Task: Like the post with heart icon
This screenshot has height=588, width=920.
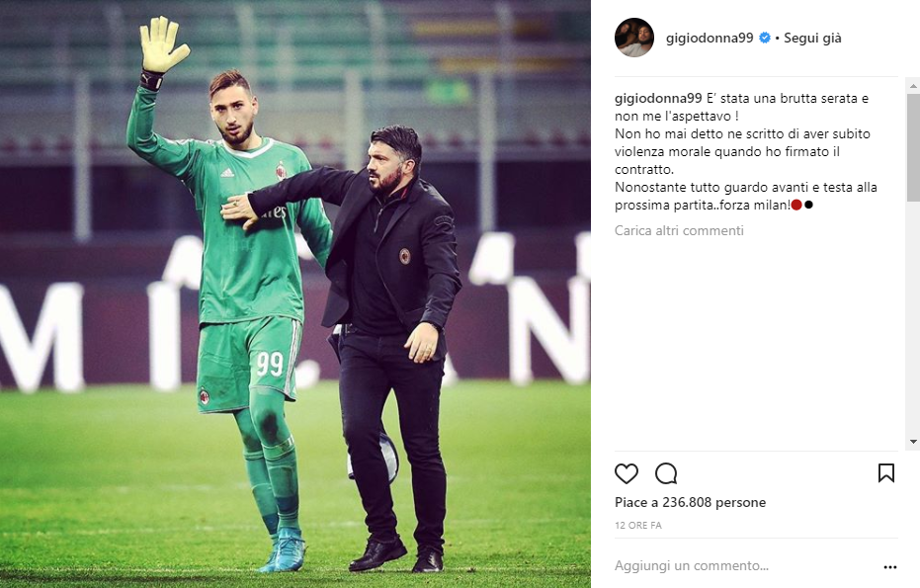Action: coord(627,473)
